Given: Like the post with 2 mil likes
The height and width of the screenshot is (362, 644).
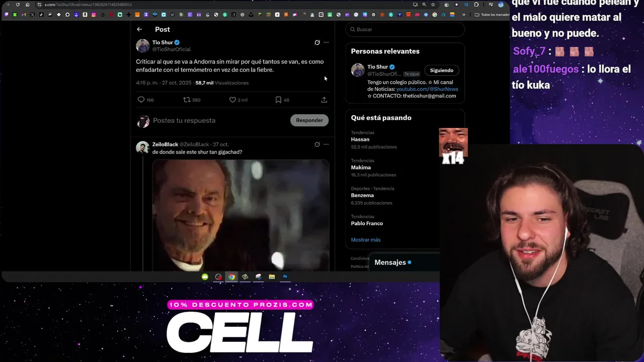Looking at the screenshot, I should point(232,100).
